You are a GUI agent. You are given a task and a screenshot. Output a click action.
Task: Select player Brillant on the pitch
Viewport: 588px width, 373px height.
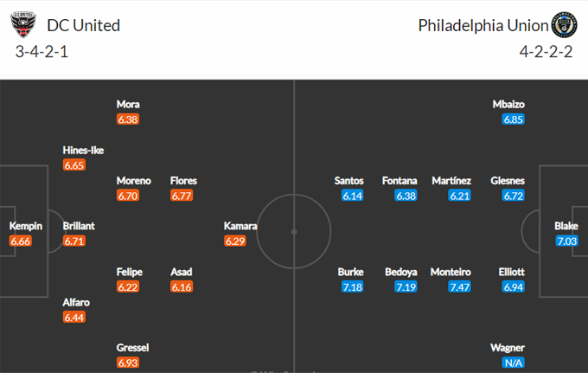[79, 226]
